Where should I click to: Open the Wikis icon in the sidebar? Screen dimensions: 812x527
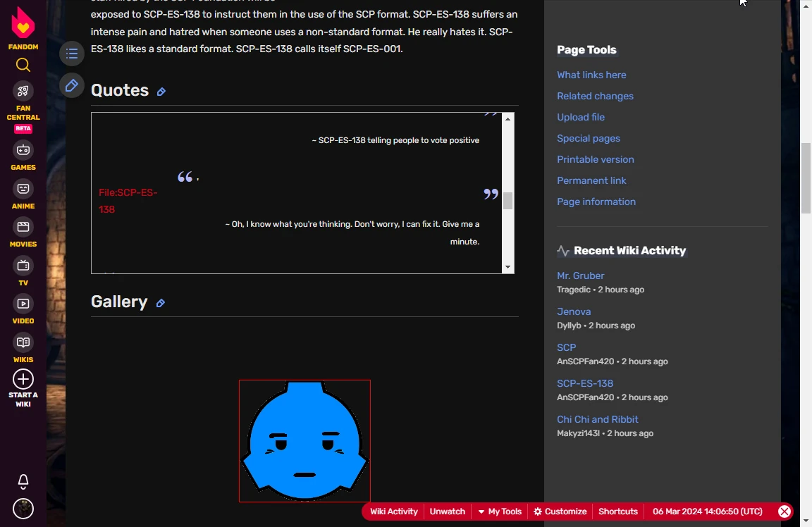23,342
